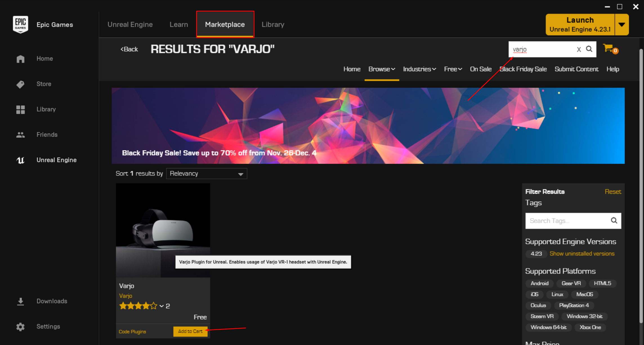Click the Varjo star rating
Screen dimensions: 644x345
click(138, 306)
